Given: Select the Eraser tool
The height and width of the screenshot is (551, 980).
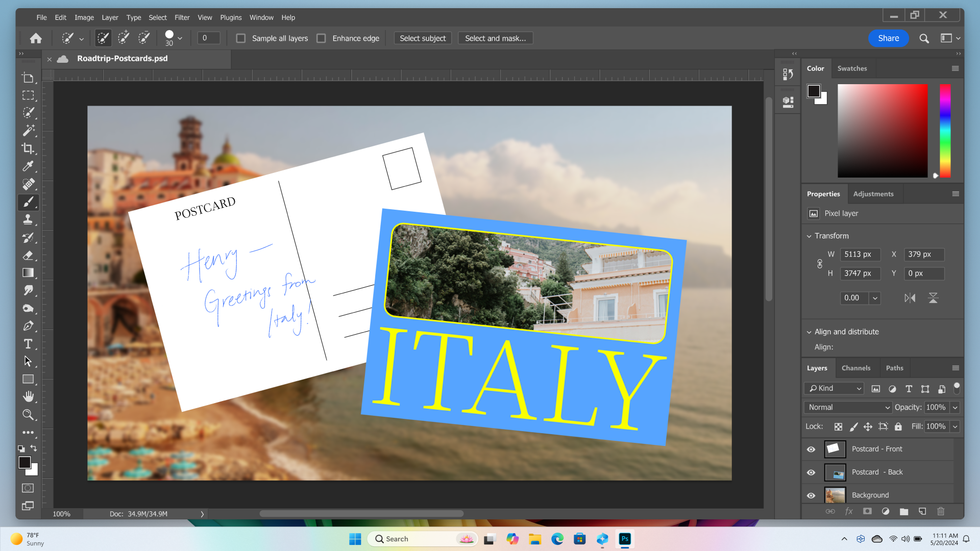Looking at the screenshot, I should 28,255.
